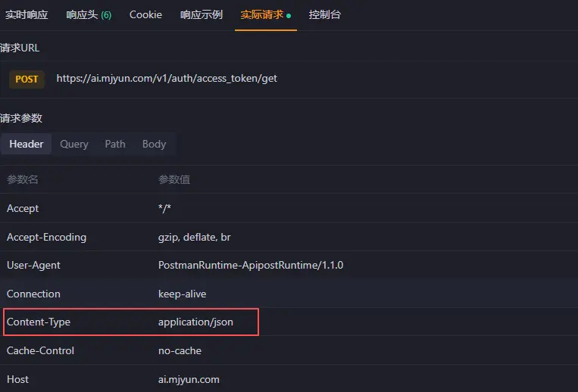The width and height of the screenshot is (578, 392).
Task: Select the no-cache value
Action: point(180,351)
